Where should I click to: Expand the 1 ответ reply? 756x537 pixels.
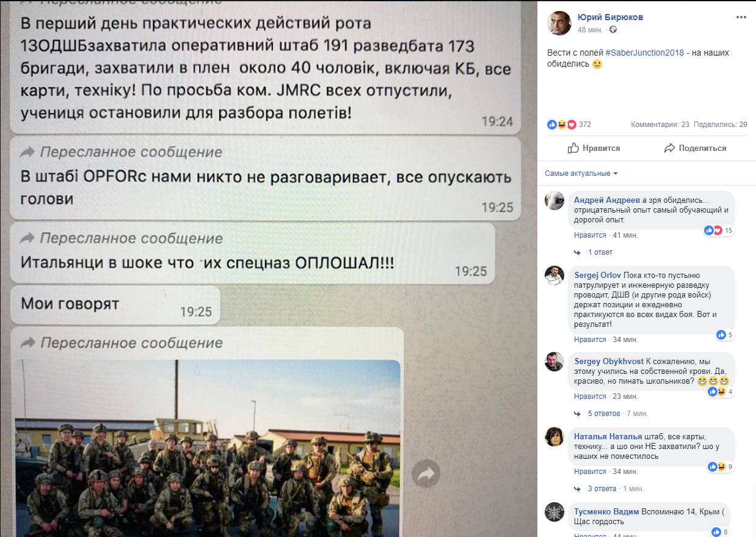click(x=600, y=252)
